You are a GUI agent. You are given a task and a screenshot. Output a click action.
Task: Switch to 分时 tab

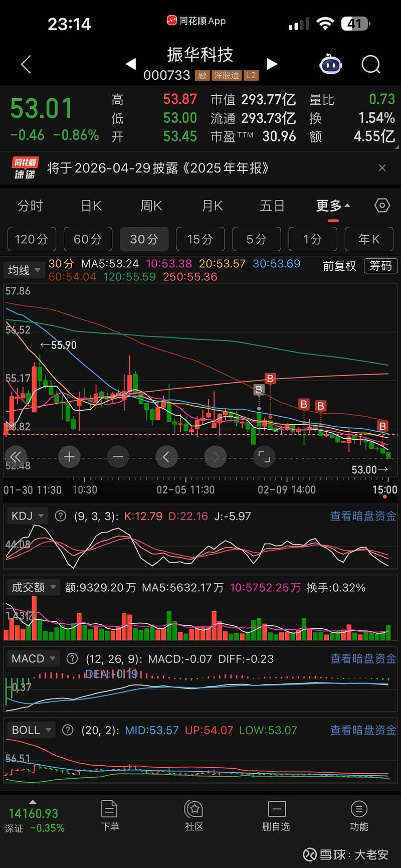(x=30, y=206)
